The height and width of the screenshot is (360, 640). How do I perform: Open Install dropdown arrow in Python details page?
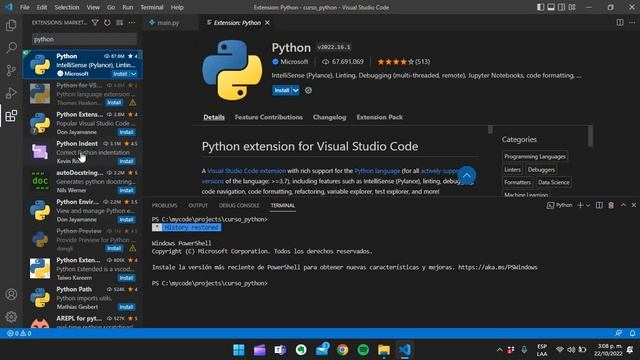tap(296, 91)
